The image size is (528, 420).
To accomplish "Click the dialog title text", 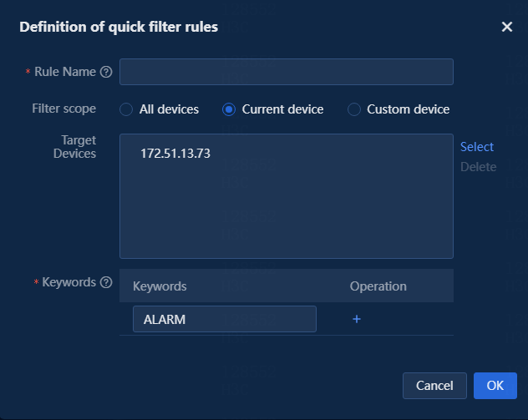I will pyautogui.click(x=119, y=27).
